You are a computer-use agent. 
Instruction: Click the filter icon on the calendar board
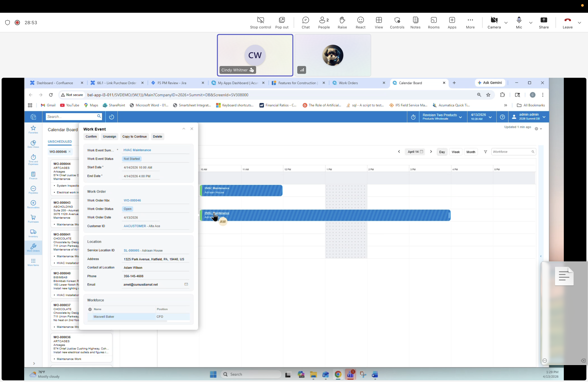pos(485,152)
